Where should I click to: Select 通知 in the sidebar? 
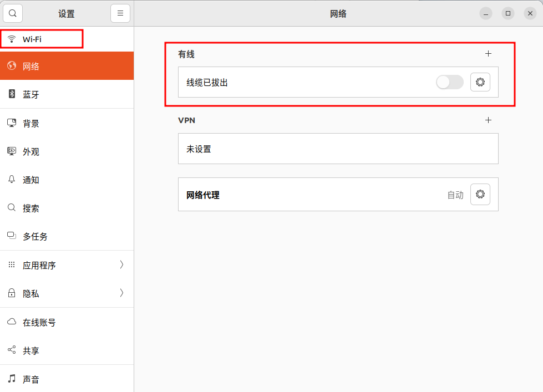(x=67, y=180)
